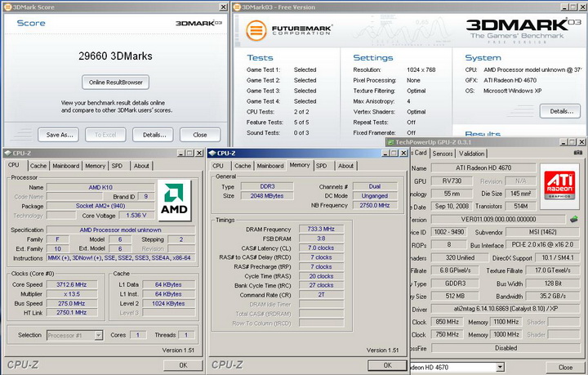Switch to SPD tab in left CPU-Z
The height and width of the screenshot is (375, 588).
click(117, 166)
